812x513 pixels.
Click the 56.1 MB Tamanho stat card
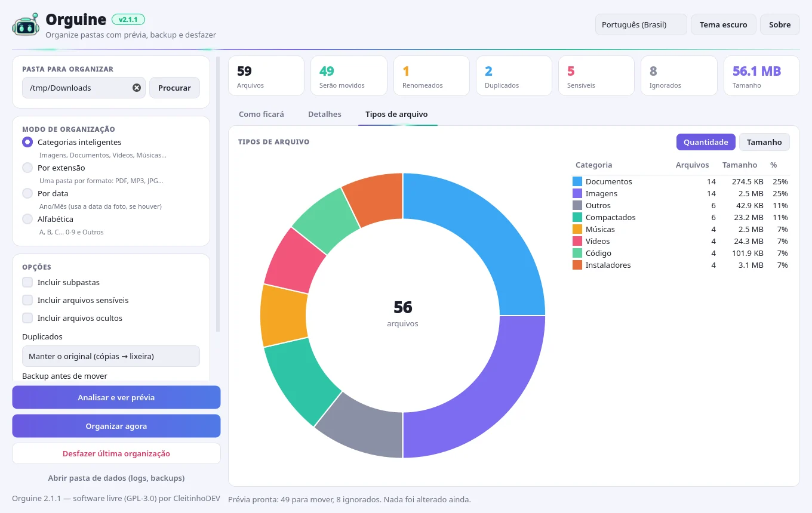(x=762, y=76)
